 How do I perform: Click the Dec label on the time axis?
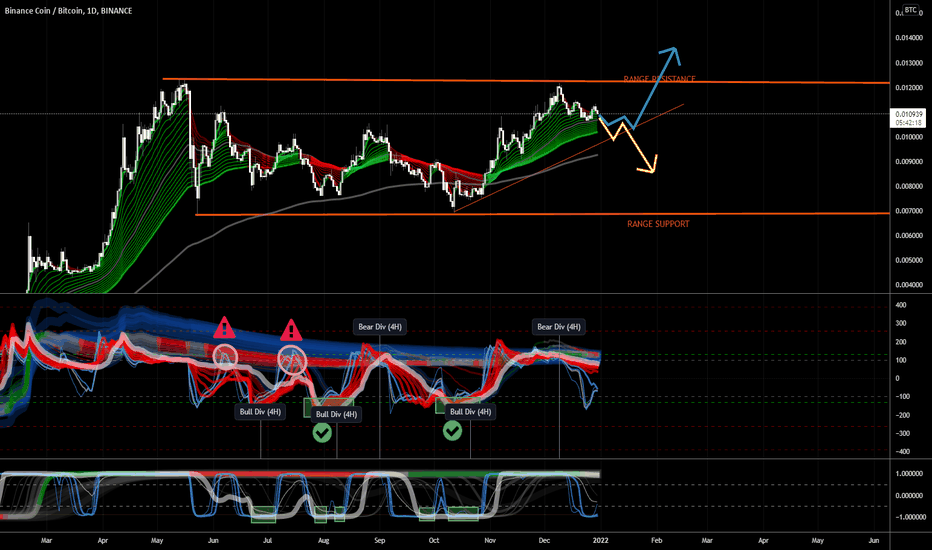(544, 540)
